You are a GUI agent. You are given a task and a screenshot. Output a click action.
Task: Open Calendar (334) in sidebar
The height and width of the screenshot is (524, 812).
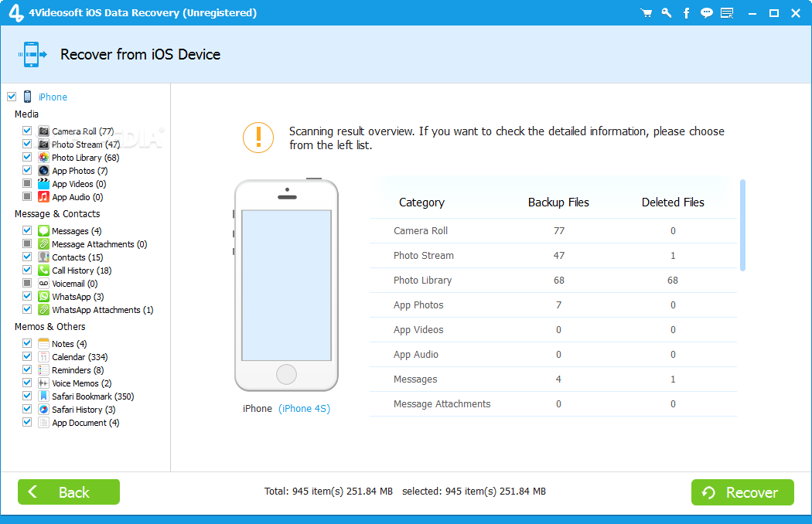click(x=80, y=357)
